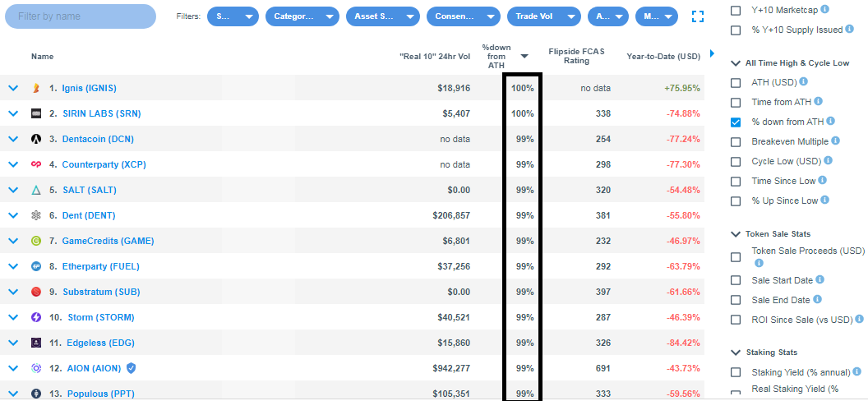Enable the Sale Start Date checkbox
The image size is (868, 401).
(x=736, y=280)
